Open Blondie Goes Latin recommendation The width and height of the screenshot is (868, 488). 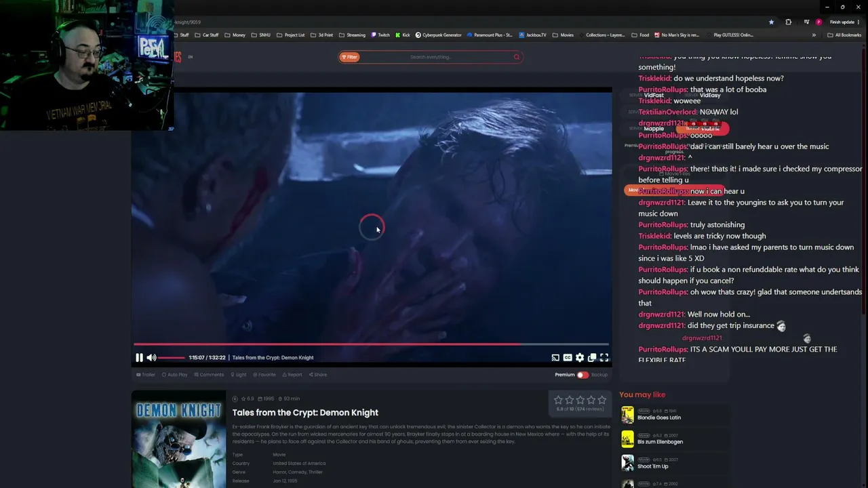659,418
